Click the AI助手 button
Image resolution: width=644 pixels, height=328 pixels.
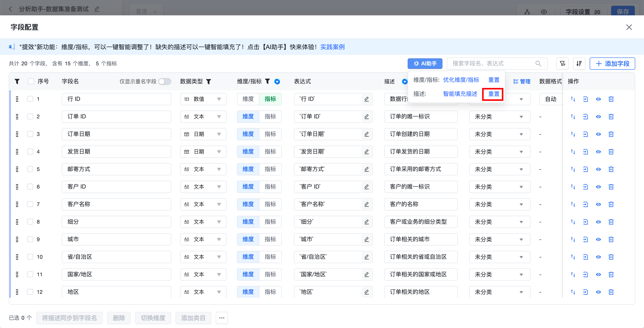[425, 64]
